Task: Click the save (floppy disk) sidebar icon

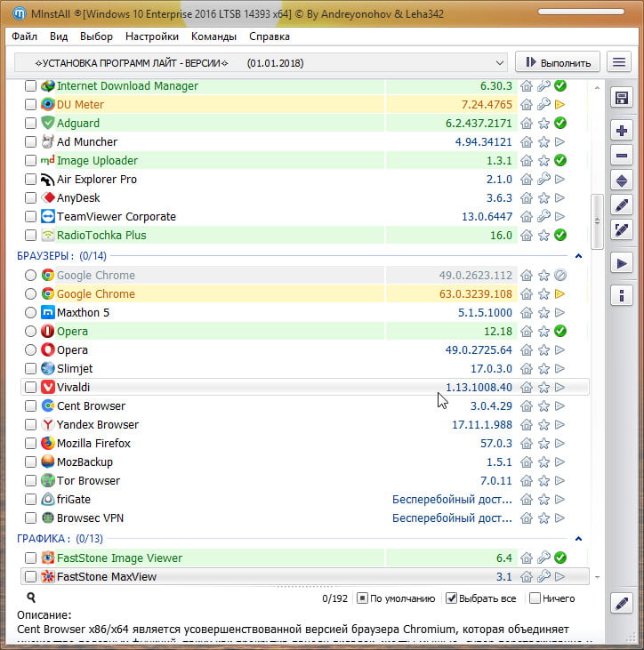Action: click(623, 98)
